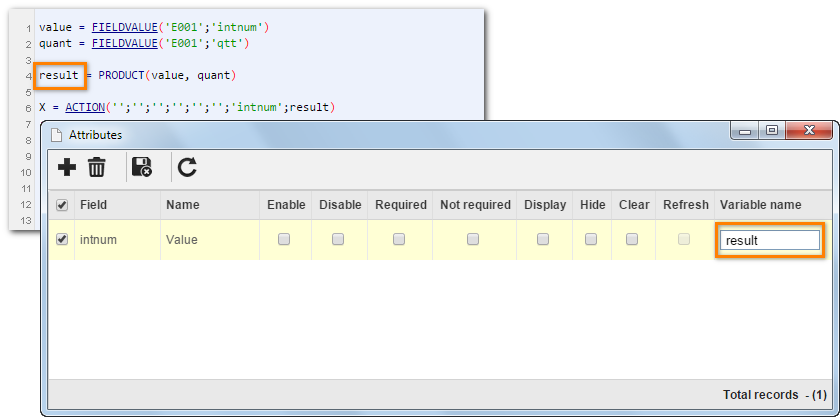
Task: Click the delete trash can icon
Action: pyautogui.click(x=96, y=167)
